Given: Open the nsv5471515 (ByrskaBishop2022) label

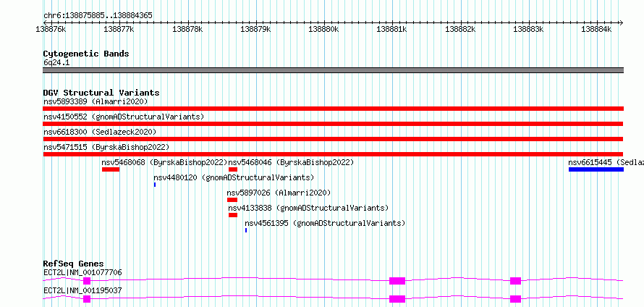Looking at the screenshot, I should pyautogui.click(x=106, y=147).
